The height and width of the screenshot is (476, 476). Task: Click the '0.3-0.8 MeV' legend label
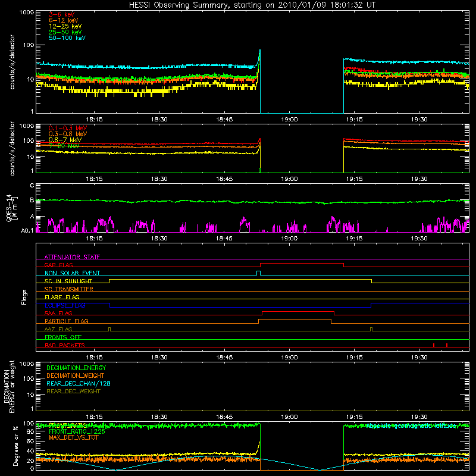tap(68, 134)
